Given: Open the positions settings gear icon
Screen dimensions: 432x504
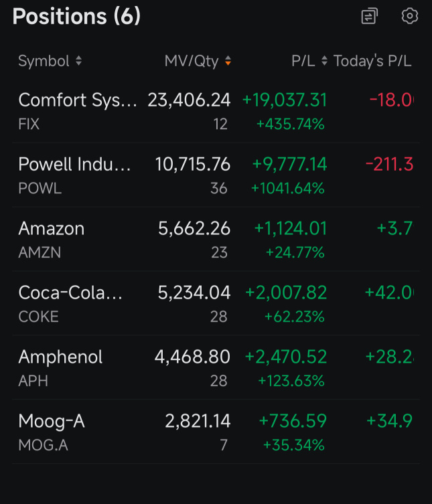Looking at the screenshot, I should [x=410, y=16].
